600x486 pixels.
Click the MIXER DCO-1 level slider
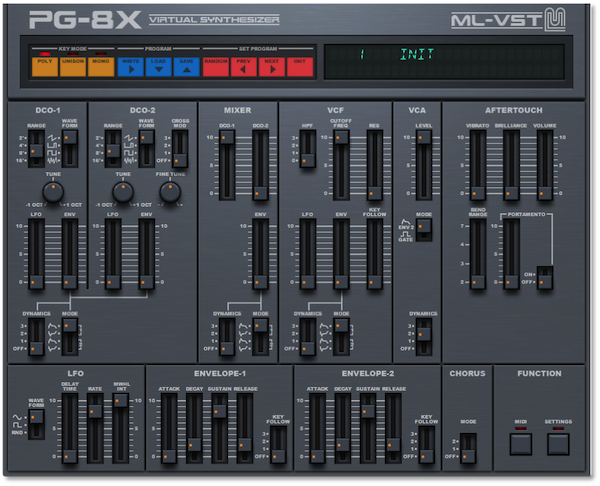point(227,165)
